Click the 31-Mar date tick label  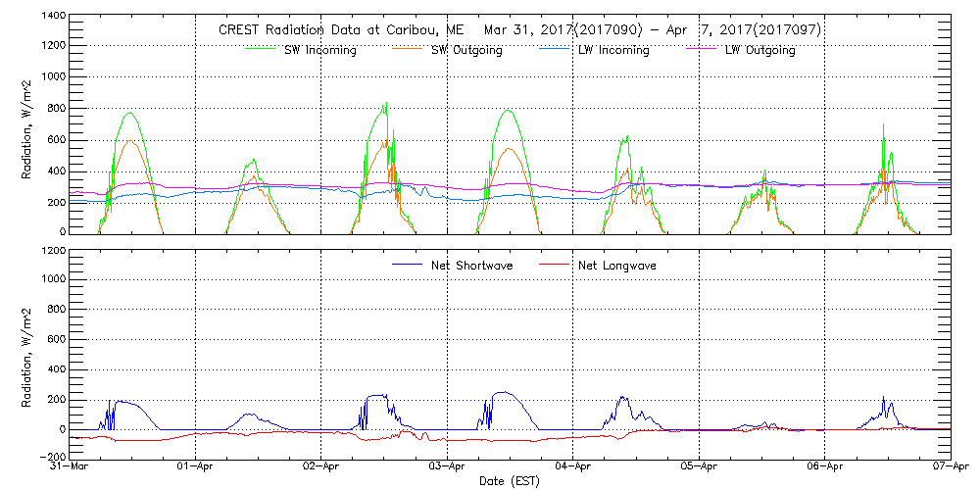tap(70, 467)
